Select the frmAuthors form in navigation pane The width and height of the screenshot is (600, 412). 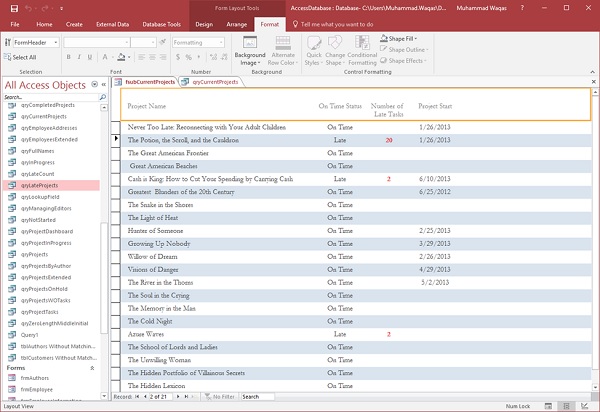point(35,377)
